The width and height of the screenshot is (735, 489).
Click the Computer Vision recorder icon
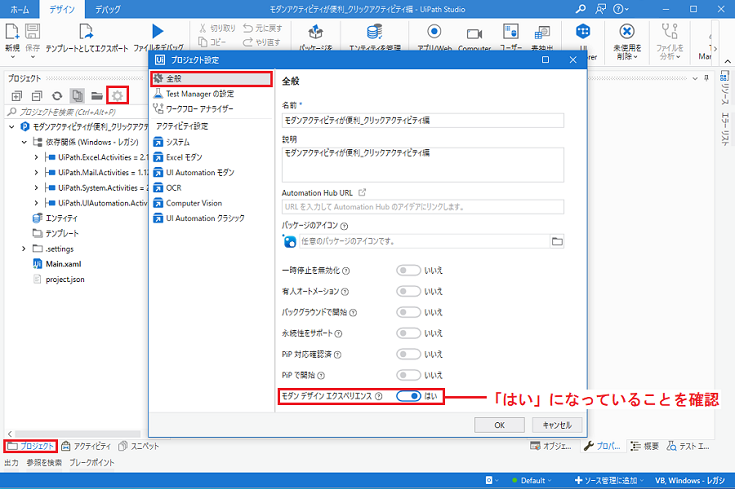click(x=474, y=33)
